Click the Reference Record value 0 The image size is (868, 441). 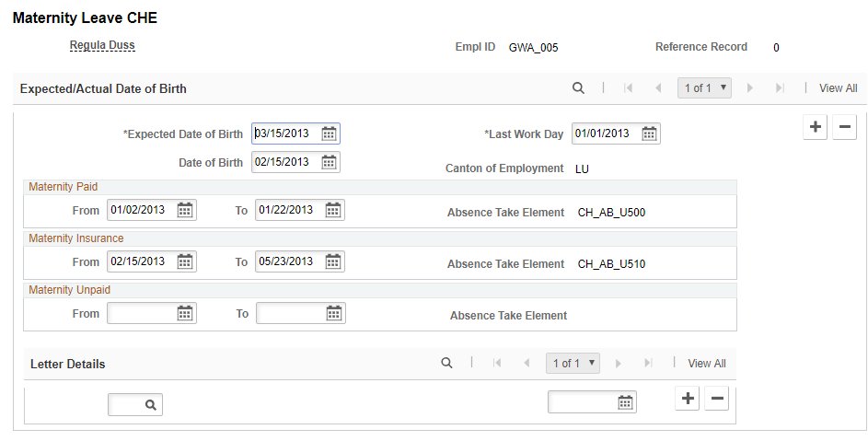point(776,48)
